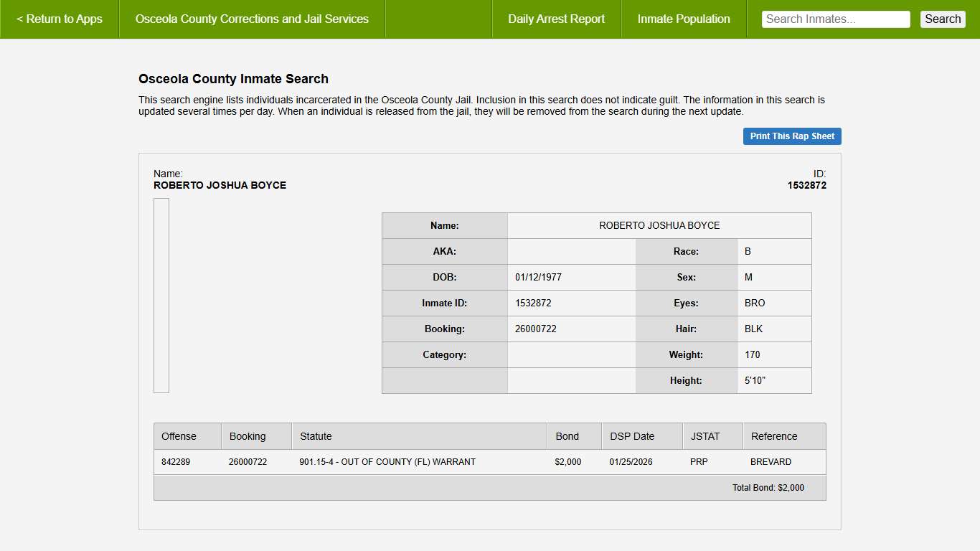Open the Daily Arrest Report tab

point(556,19)
